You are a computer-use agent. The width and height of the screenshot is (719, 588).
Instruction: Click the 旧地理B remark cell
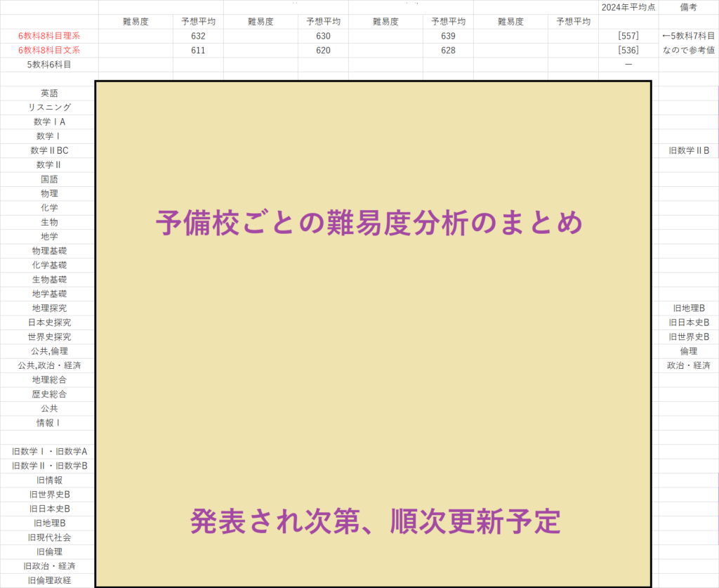coord(690,308)
